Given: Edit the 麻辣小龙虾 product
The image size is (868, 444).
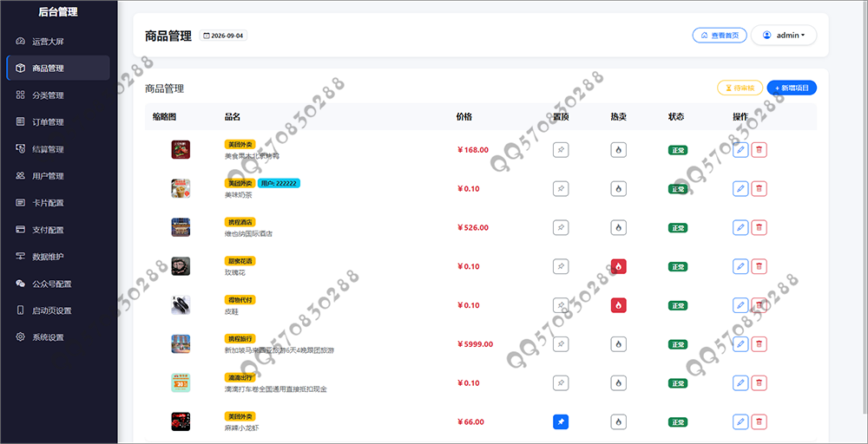Looking at the screenshot, I should pos(740,421).
